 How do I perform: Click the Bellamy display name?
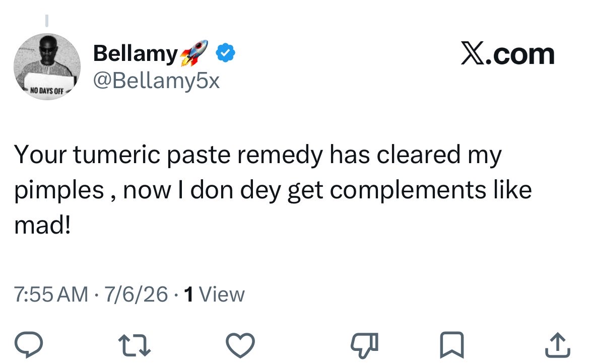[135, 54]
